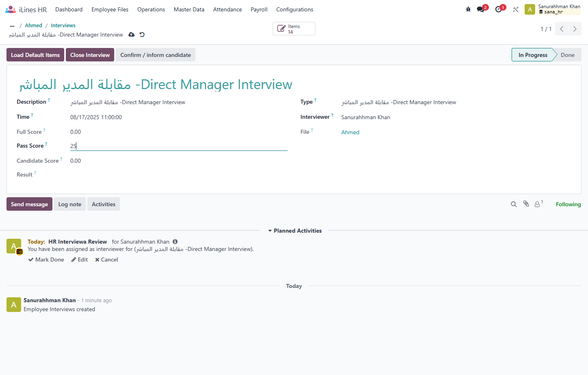Image resolution: width=588 pixels, height=375 pixels.
Task: Open the Attendance menu
Action: [x=228, y=9]
